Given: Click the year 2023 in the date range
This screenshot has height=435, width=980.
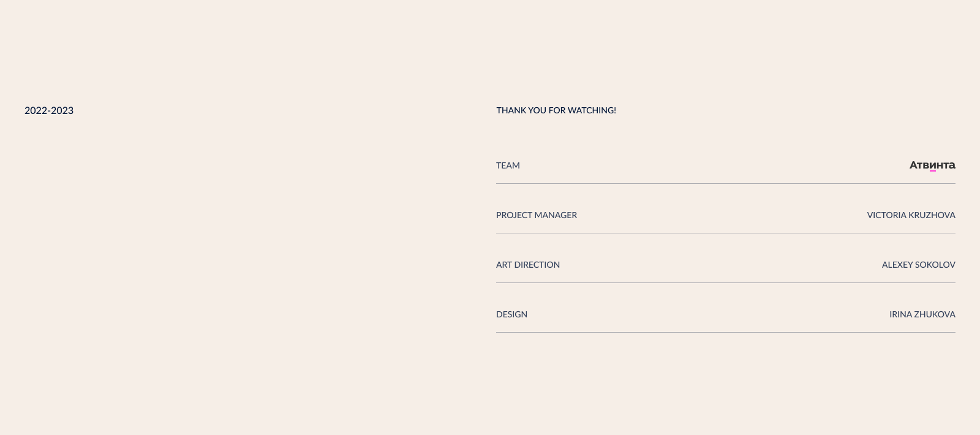Looking at the screenshot, I should pyautogui.click(x=62, y=111).
